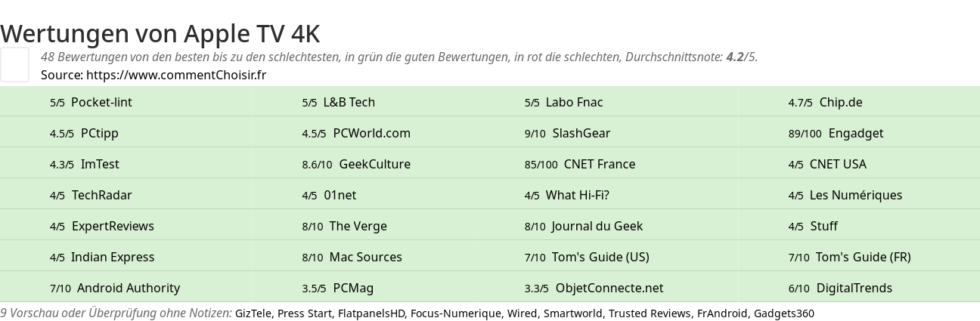Click the Apple TV 4K ratings heading
This screenshot has height=321, width=980.
tap(160, 33)
